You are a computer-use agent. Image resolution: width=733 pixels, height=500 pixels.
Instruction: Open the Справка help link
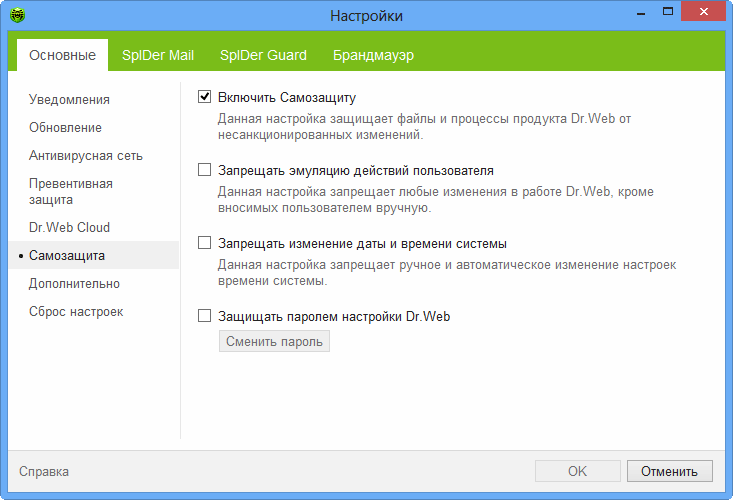(x=44, y=471)
